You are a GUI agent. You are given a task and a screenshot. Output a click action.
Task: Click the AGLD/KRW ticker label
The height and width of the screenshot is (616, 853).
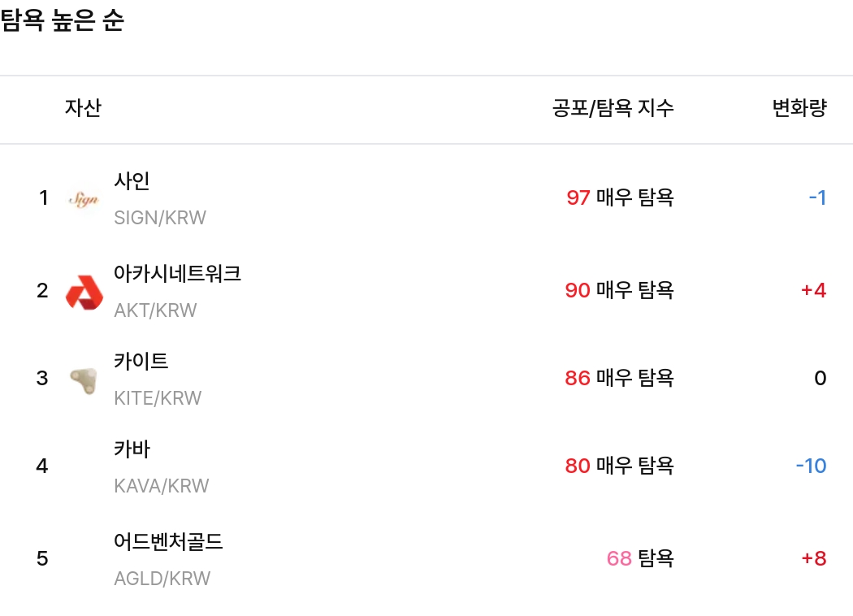point(162,579)
